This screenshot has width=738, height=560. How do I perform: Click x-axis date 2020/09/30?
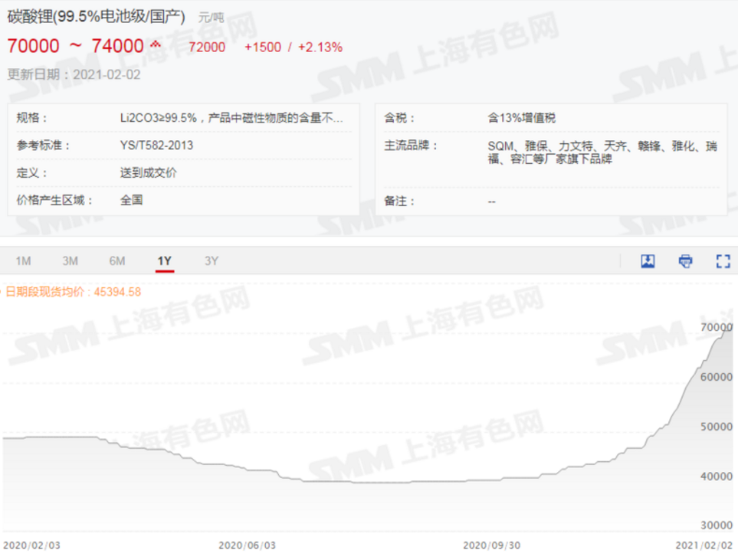click(x=492, y=545)
